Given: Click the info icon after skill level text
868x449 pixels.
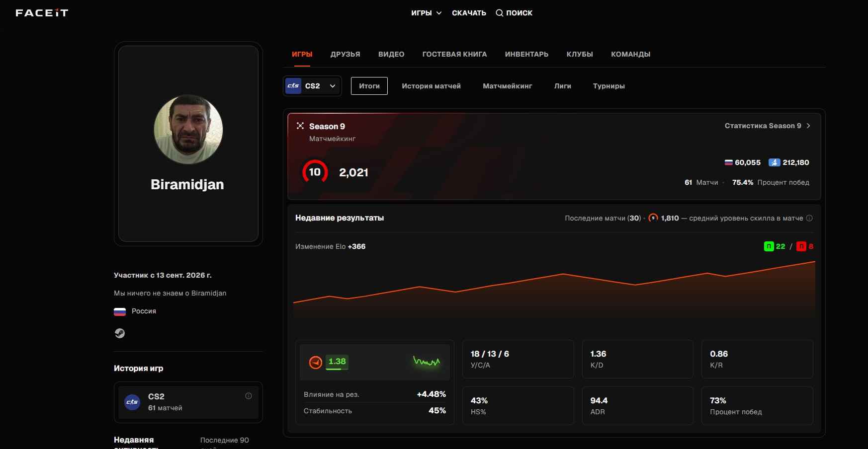Looking at the screenshot, I should pos(809,218).
